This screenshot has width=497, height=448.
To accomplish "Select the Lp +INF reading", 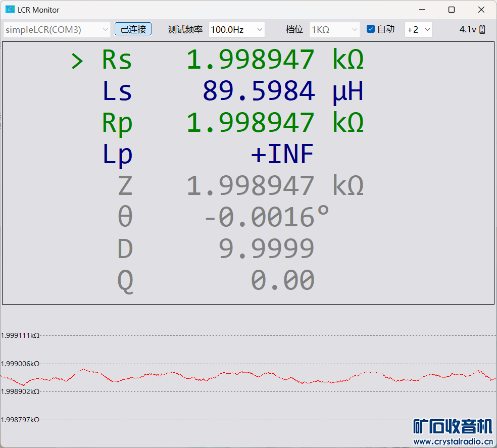I will point(282,154).
